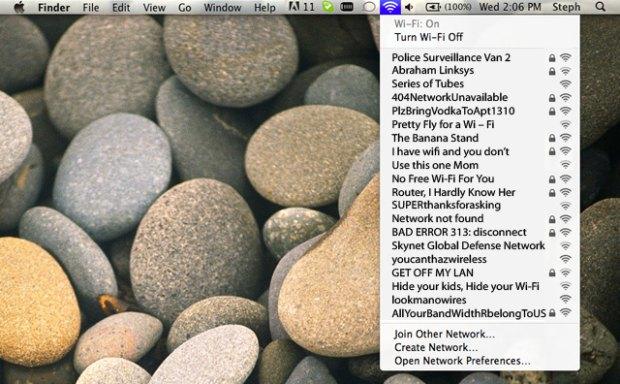Select Create Network option
Image resolution: width=620 pixels, height=384 pixels.
click(436, 347)
